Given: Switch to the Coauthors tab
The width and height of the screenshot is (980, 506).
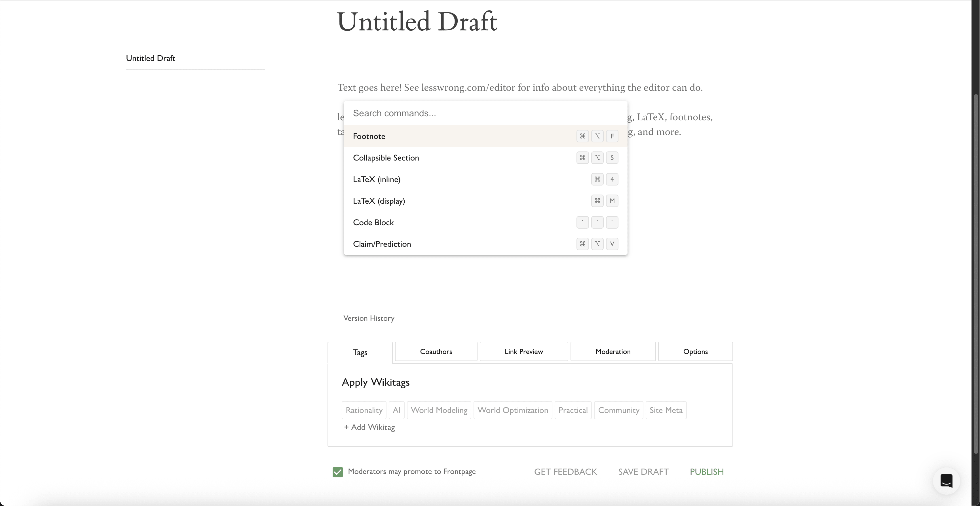Looking at the screenshot, I should click(x=436, y=351).
